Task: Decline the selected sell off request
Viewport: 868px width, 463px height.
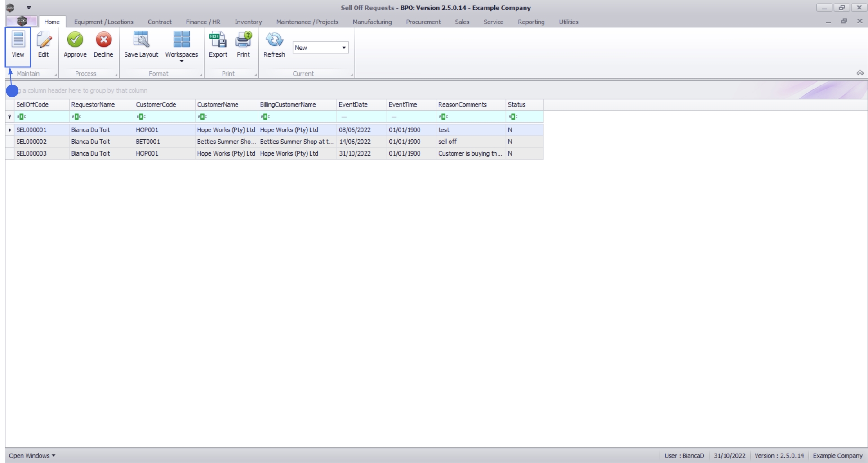Action: [103, 45]
